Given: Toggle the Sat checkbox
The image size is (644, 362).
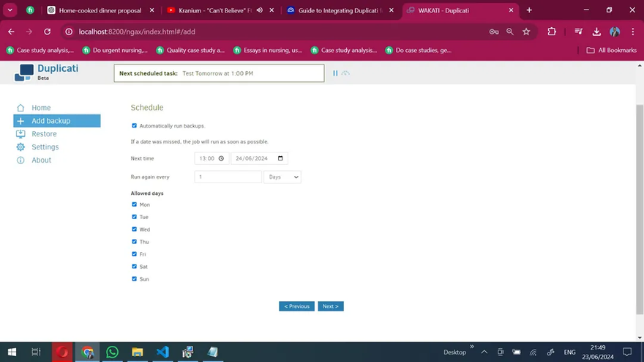Looking at the screenshot, I should (x=134, y=267).
